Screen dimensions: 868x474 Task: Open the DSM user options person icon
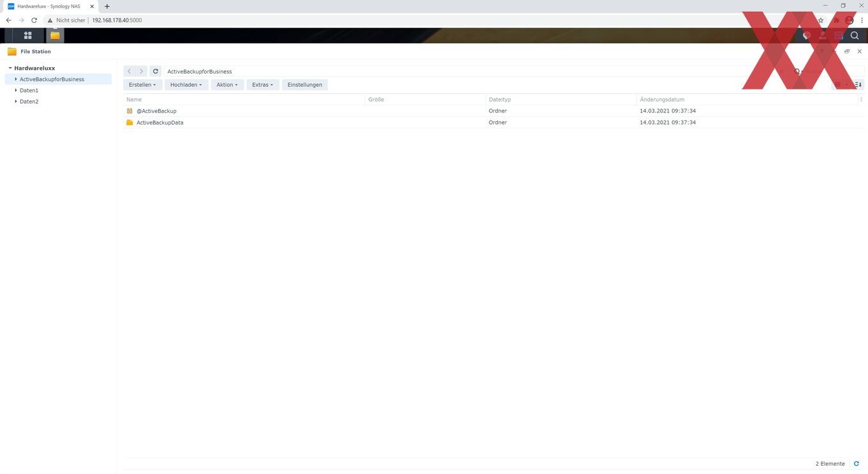[x=823, y=36]
